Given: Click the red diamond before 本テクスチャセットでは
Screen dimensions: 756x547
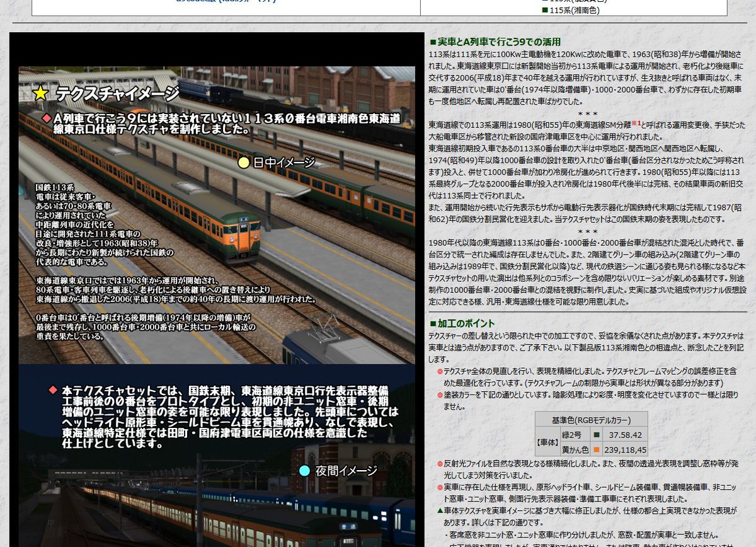Looking at the screenshot, I should click(x=53, y=389).
